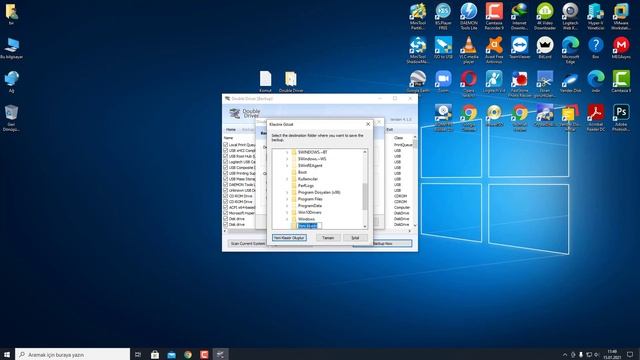The height and width of the screenshot is (360, 640).
Task: Expand the $WinREAgent folder node
Action: coord(287,166)
